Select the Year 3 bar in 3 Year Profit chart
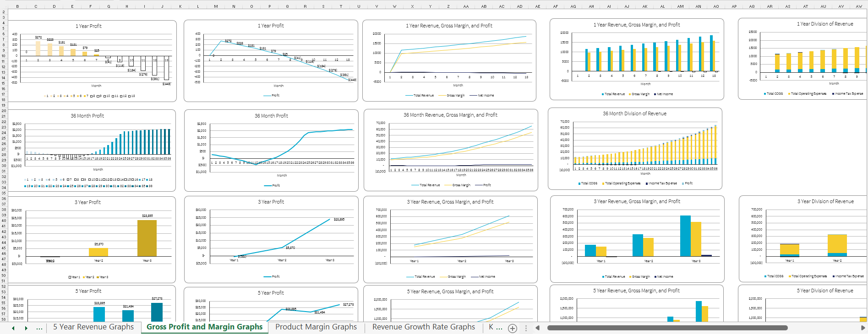The width and height of the screenshot is (868, 334). click(147, 238)
